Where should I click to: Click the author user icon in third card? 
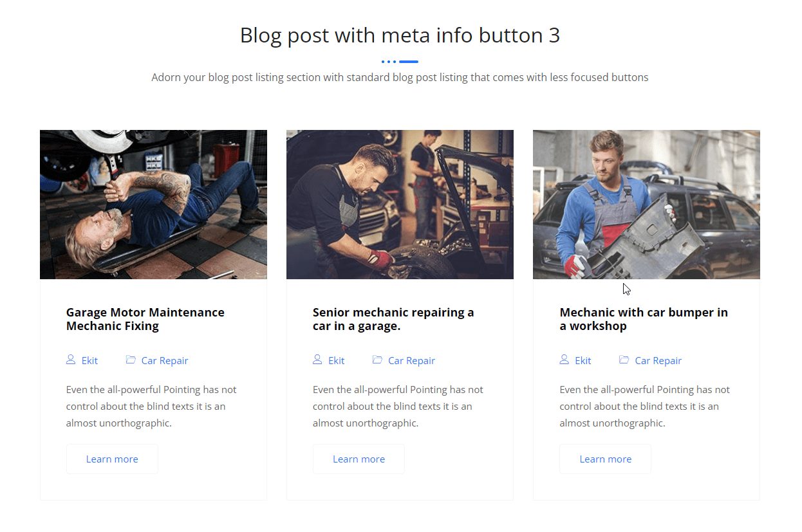point(564,360)
